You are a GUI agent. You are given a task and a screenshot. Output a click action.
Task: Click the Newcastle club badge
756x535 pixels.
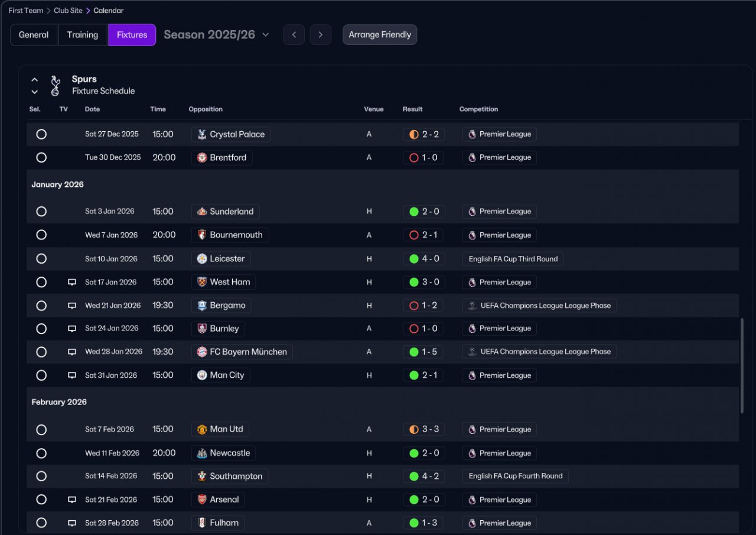(x=202, y=453)
